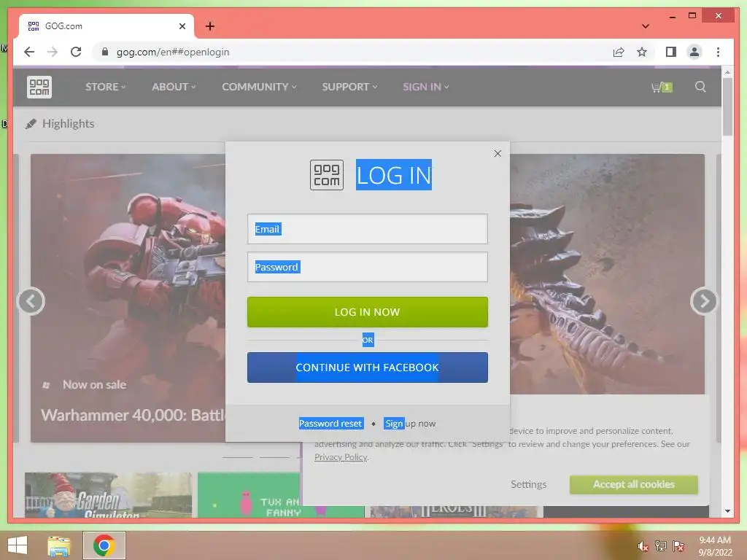Open a new browser tab
This screenshot has height=560, width=747.
pyautogui.click(x=210, y=26)
